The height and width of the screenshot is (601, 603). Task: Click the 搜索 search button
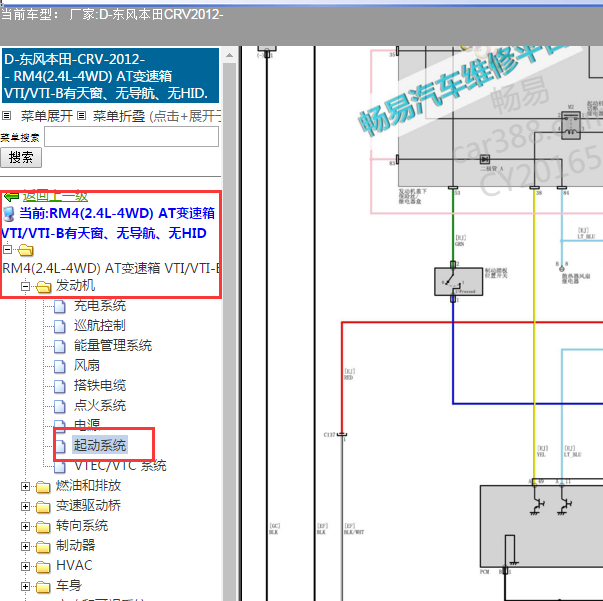[x=21, y=158]
